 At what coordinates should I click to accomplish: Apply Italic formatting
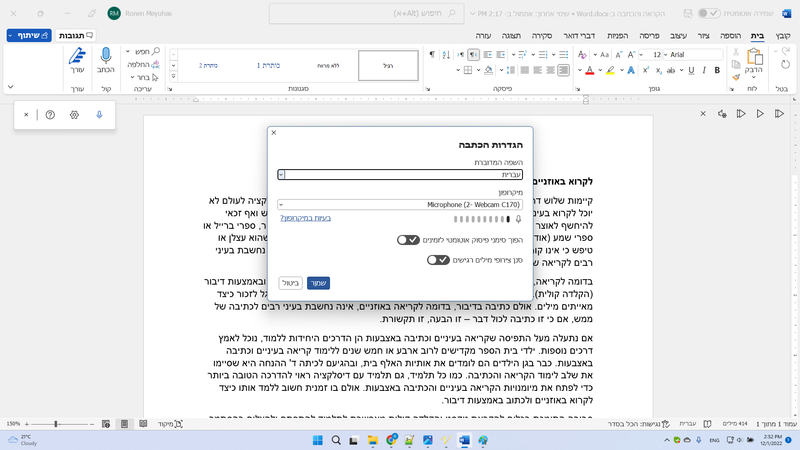coord(704,70)
